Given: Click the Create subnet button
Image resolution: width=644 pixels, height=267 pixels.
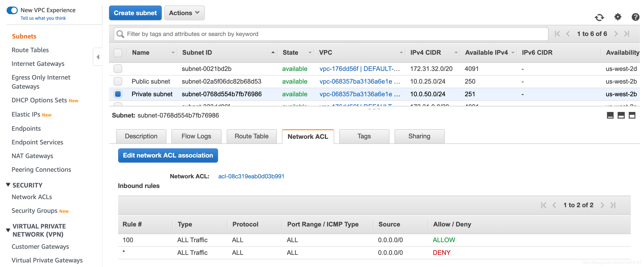Looking at the screenshot, I should tap(135, 13).
